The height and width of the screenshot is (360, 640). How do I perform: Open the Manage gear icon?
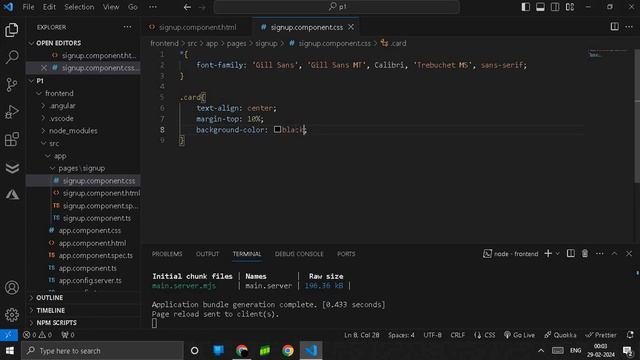(x=12, y=315)
